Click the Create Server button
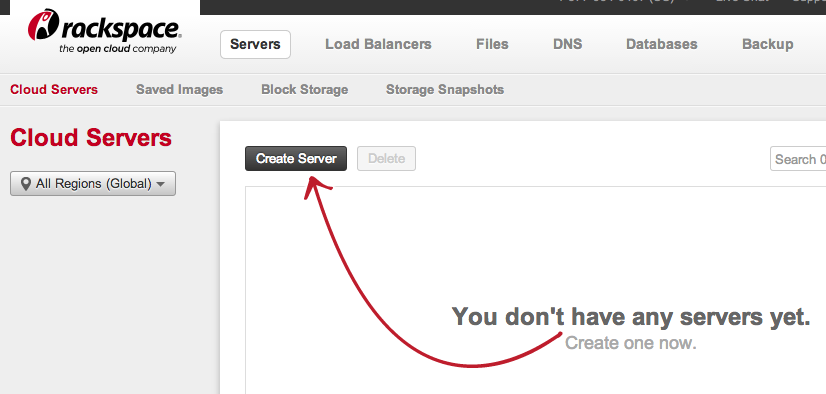The width and height of the screenshot is (826, 394). 296,159
